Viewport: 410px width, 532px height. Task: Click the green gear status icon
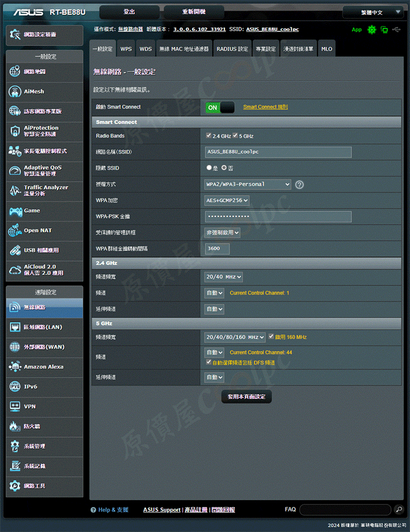(x=372, y=30)
